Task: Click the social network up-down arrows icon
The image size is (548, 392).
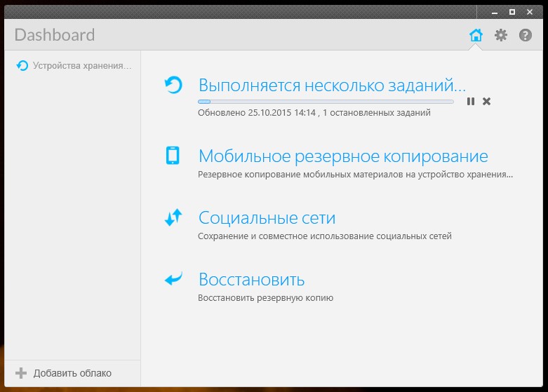Action: [173, 217]
